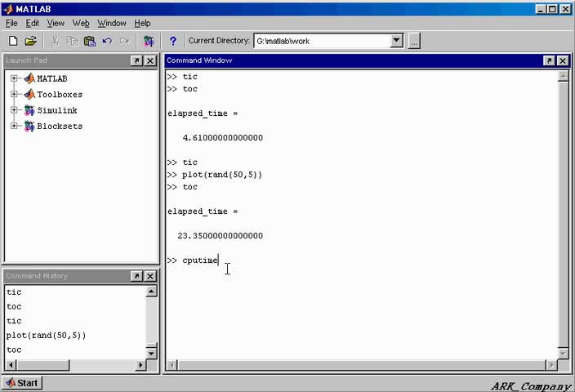Maximize the MATLAB window
This screenshot has width=575, height=392.
(553, 9)
